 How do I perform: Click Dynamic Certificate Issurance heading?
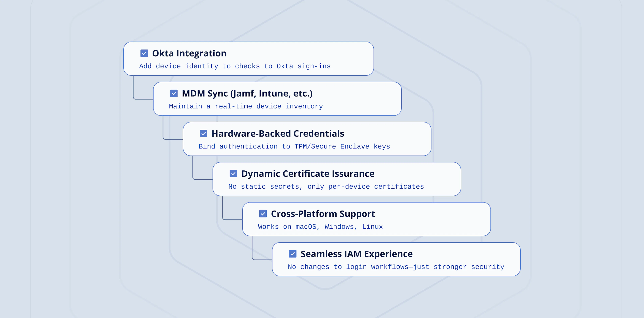tap(308, 174)
